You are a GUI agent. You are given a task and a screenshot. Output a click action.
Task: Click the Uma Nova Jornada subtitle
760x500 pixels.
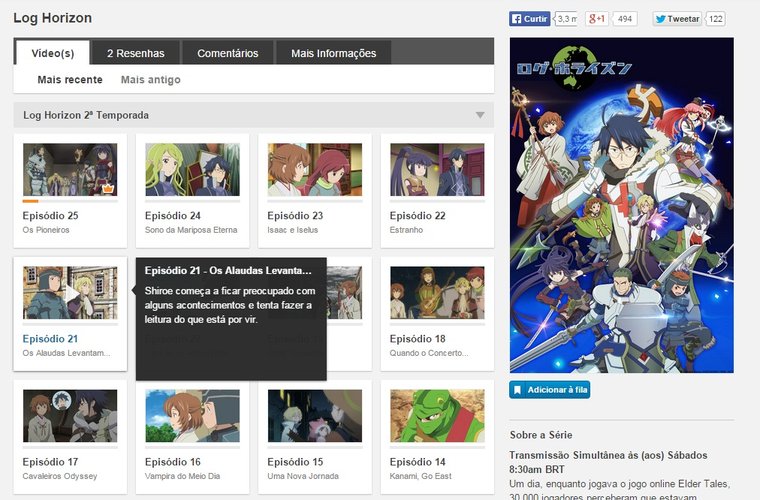(x=303, y=476)
